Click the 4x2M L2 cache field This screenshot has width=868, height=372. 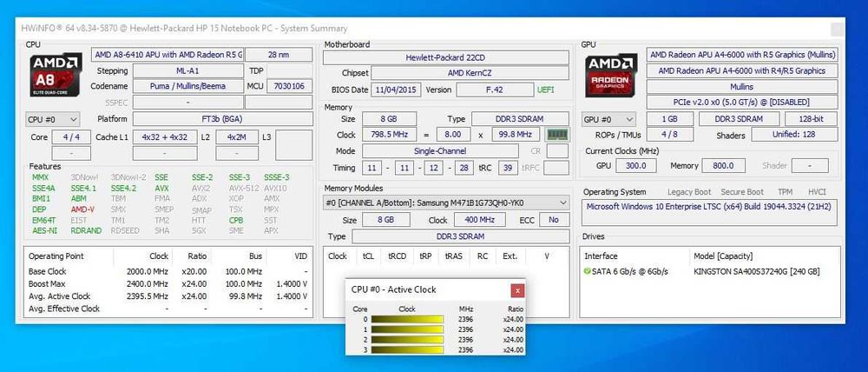pyautogui.click(x=237, y=137)
